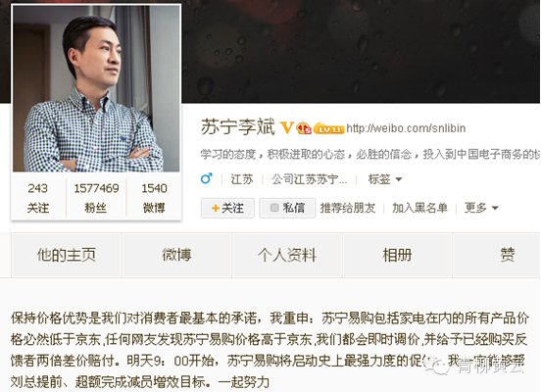Expand the 更多 dropdown menu
542x392 pixels.
[481, 208]
